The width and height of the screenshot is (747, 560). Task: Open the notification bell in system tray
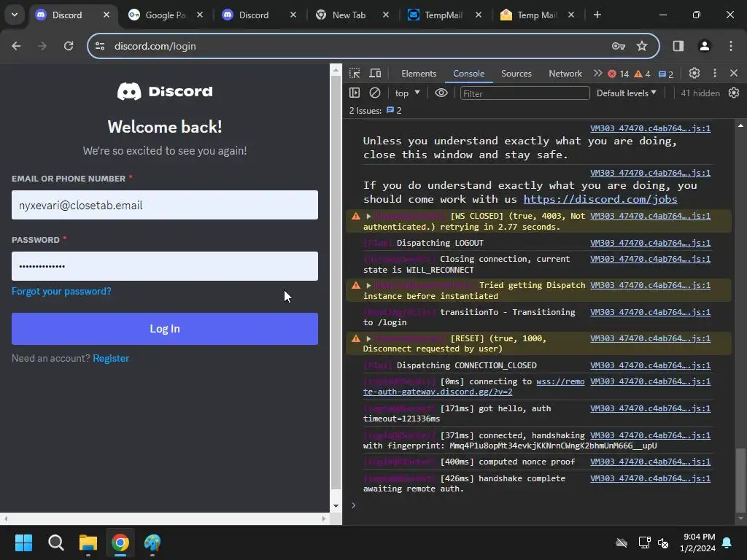(x=727, y=542)
